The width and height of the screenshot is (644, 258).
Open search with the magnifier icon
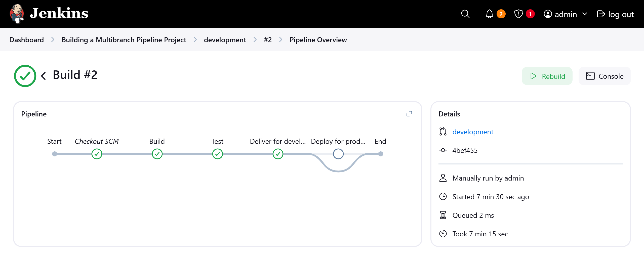tap(465, 14)
